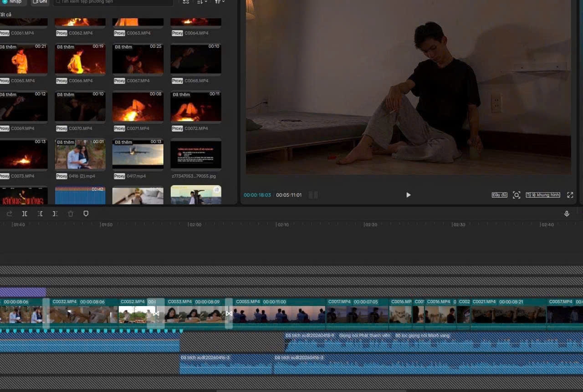Click the redo arrow in timeline toolbar

point(10,214)
